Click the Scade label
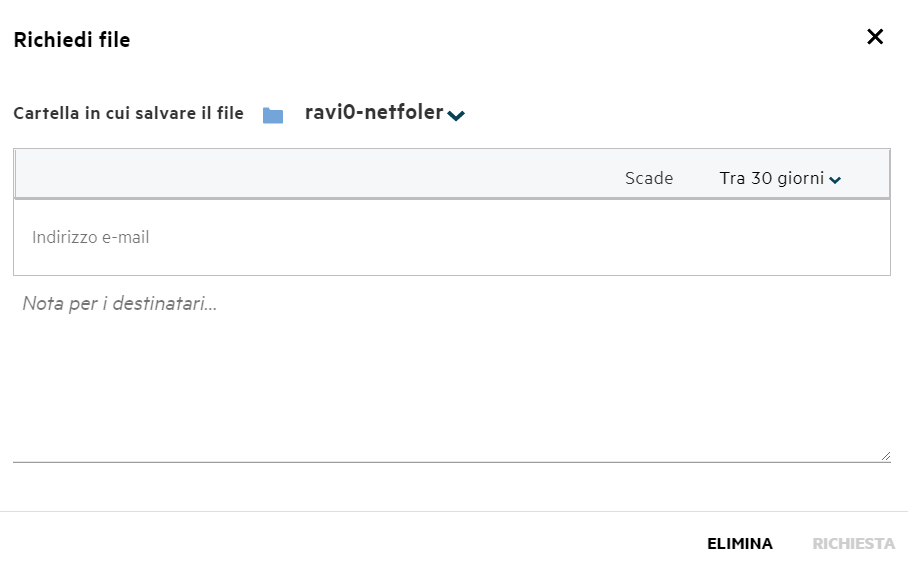Image resolution: width=908 pixels, height=564 pixels. click(649, 178)
